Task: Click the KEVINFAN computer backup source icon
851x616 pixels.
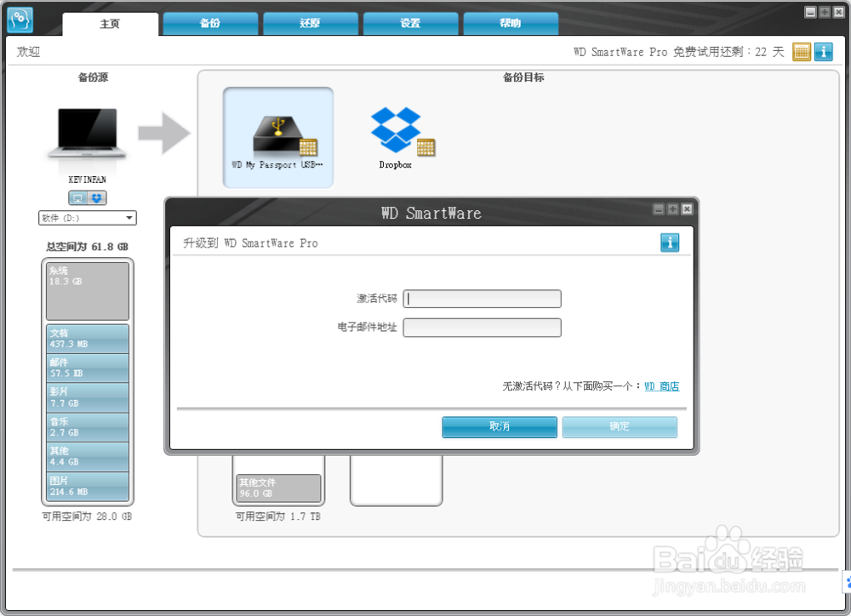Action: (86, 132)
